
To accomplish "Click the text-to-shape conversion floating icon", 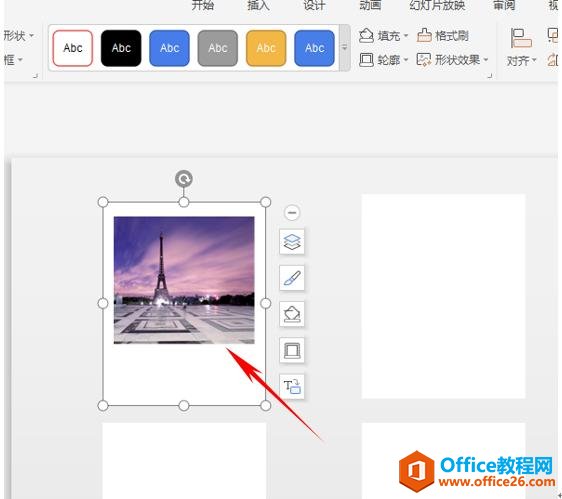I will point(292,387).
